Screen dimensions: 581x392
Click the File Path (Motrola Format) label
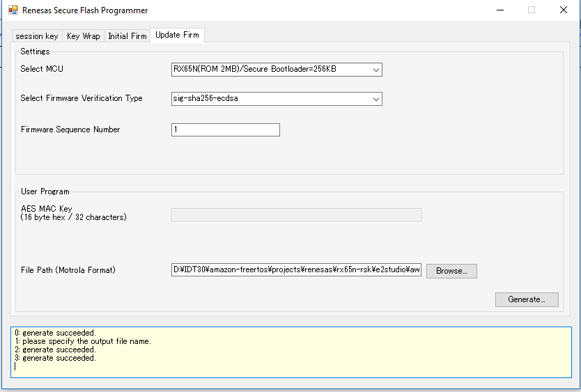(x=68, y=270)
